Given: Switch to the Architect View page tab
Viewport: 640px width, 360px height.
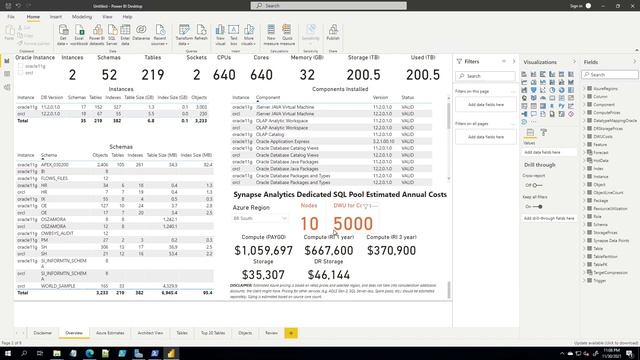Looking at the screenshot, I should 150,333.
